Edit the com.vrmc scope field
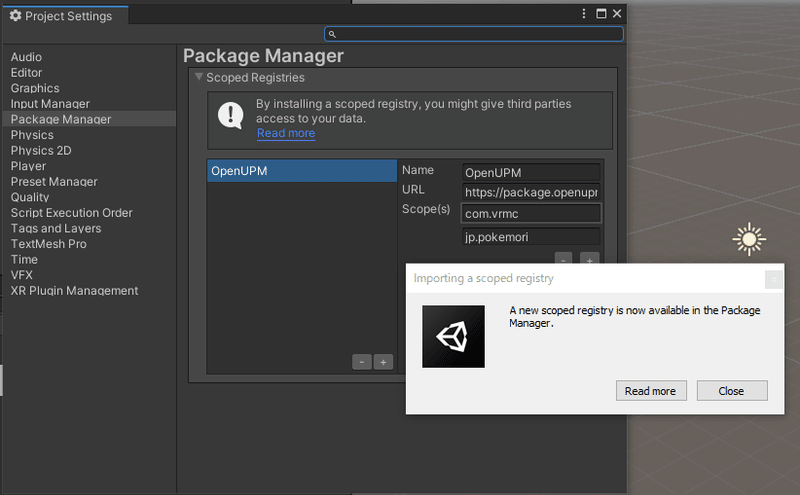 (x=531, y=213)
